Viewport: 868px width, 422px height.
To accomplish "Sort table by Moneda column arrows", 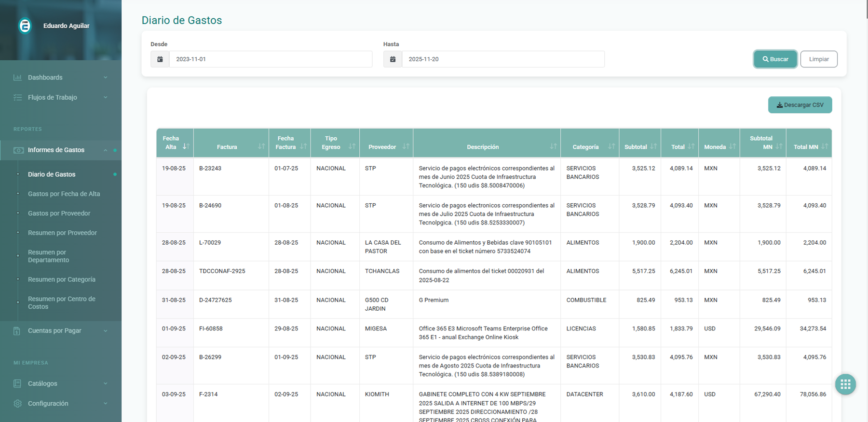I will point(732,146).
